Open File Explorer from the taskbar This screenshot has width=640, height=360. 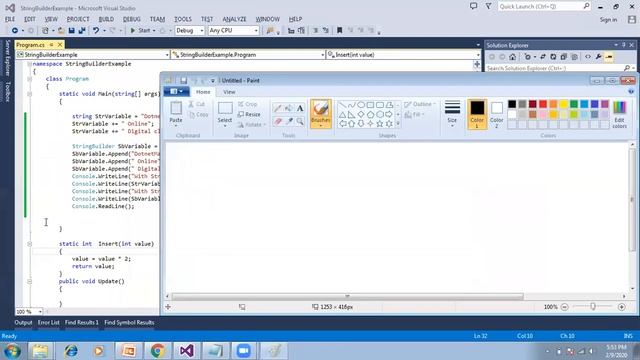pos(40,351)
